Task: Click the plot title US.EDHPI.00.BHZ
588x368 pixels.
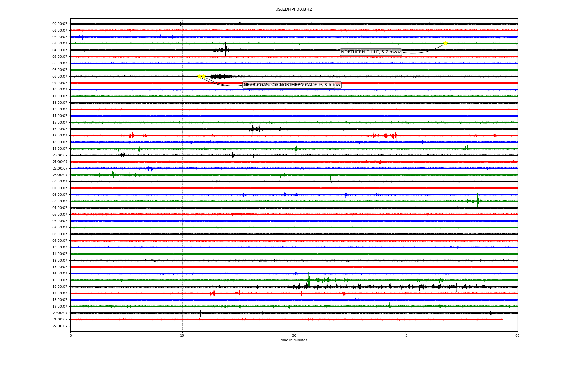Action: [x=294, y=10]
